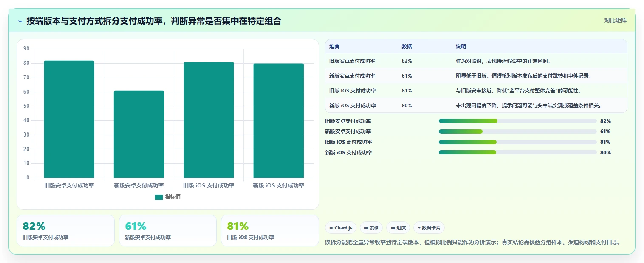Viewport: 644px width, 263px height.
Task: Click the 旧版安卓支付成功率 bar in chart
Action: (x=69, y=119)
